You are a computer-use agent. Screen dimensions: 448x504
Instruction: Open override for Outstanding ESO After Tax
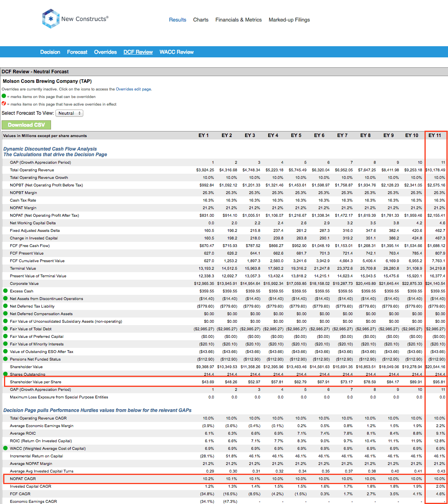coord(6,351)
